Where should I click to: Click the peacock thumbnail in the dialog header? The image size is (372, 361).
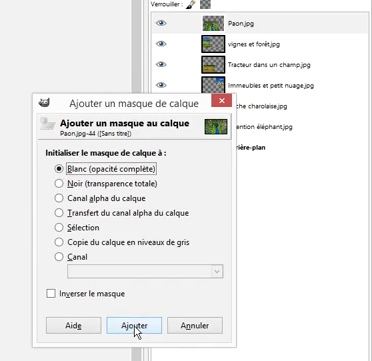[x=216, y=127]
